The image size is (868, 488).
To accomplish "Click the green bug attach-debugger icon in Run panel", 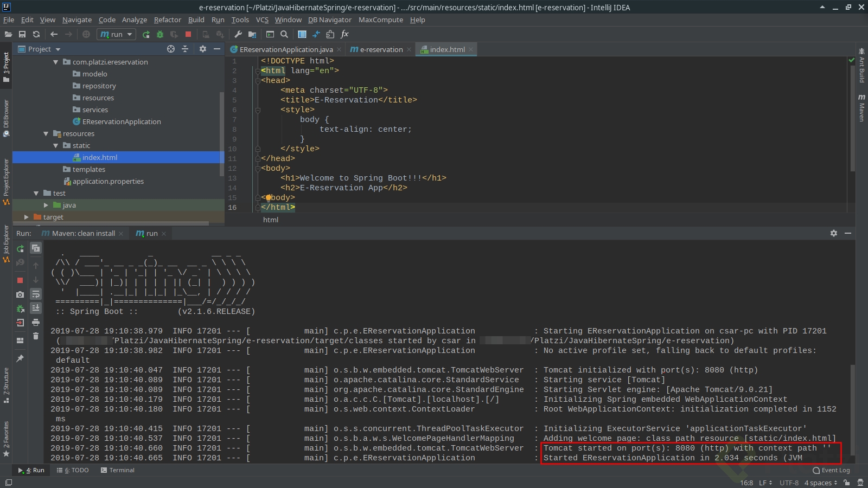I will pyautogui.click(x=20, y=309).
